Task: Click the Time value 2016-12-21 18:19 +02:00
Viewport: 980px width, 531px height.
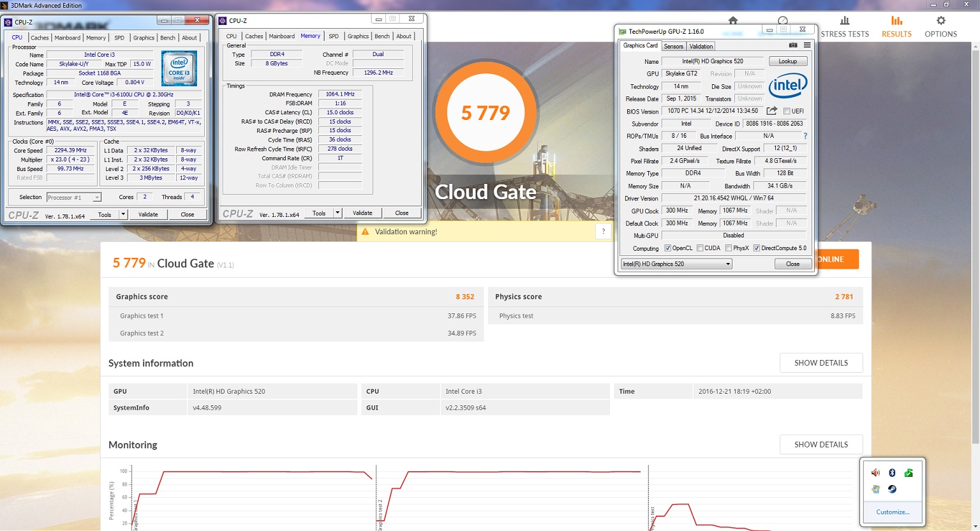Action: click(x=734, y=391)
